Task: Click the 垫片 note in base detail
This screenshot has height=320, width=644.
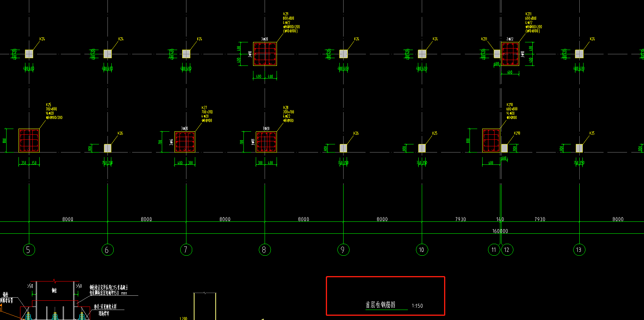Action: [x=105, y=307]
